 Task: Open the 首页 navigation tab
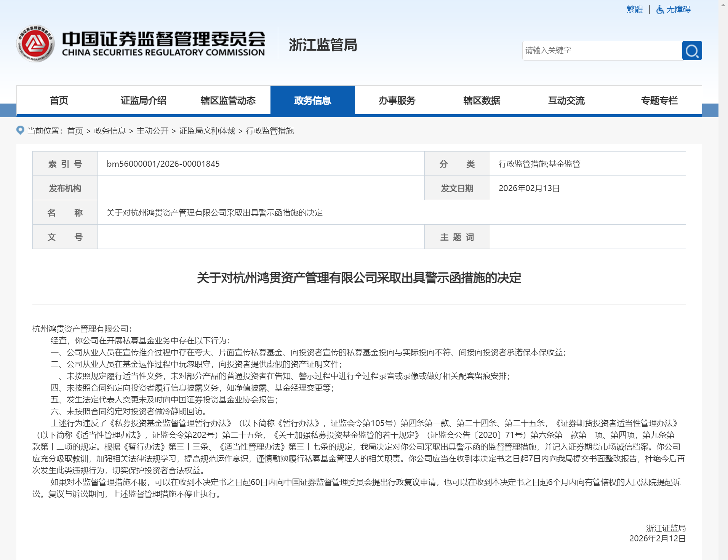[59, 101]
